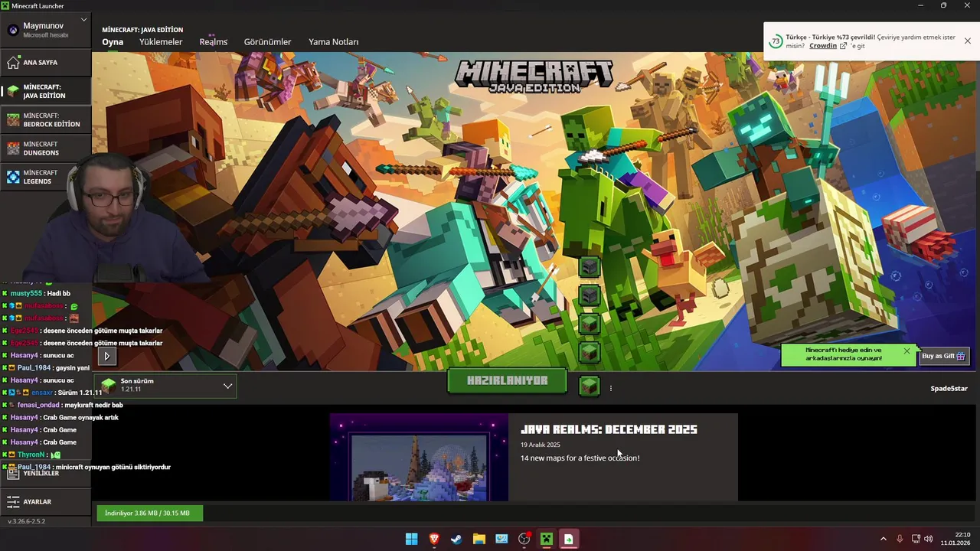Click the microphone tray icon
980x551 pixels.
(900, 539)
